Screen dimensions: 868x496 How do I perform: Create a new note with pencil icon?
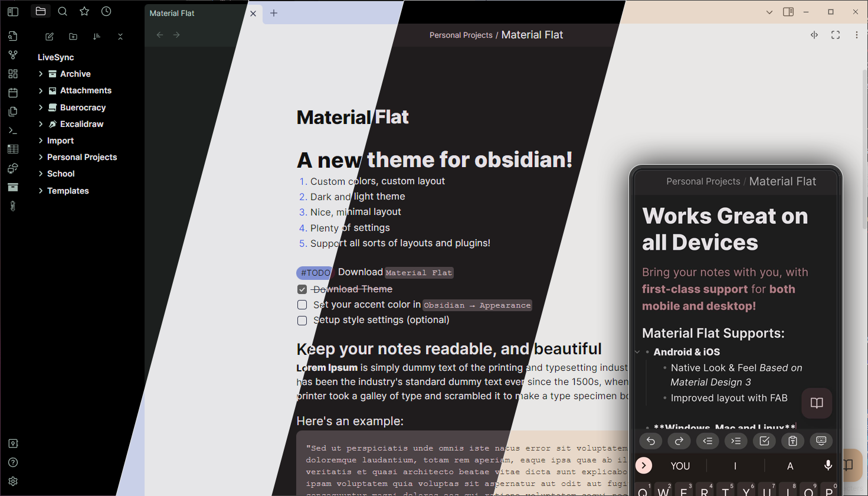coord(50,37)
